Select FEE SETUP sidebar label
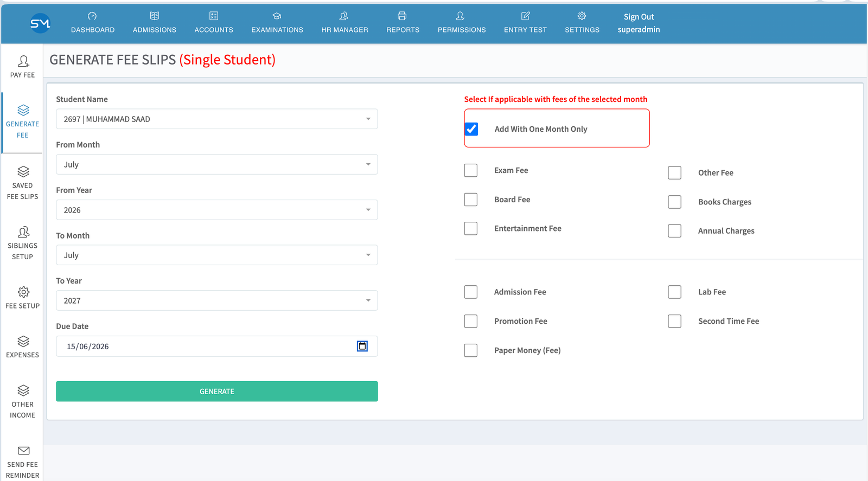The height and width of the screenshot is (481, 868). pyautogui.click(x=23, y=306)
